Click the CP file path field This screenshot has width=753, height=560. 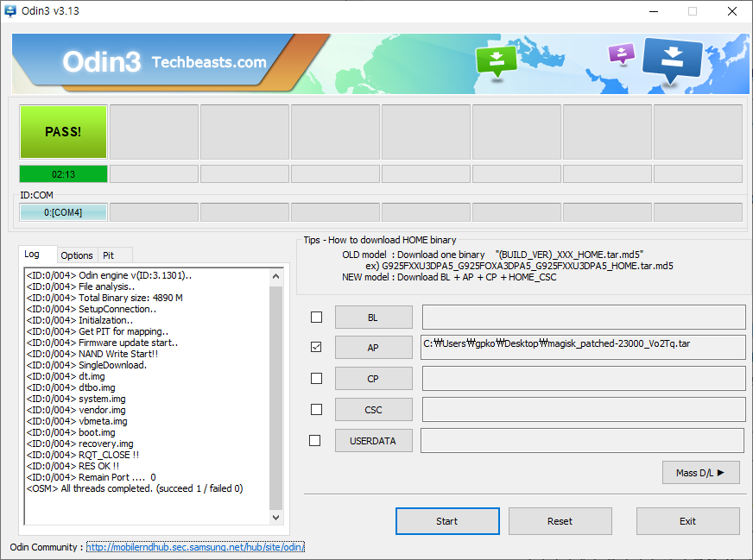[584, 379]
